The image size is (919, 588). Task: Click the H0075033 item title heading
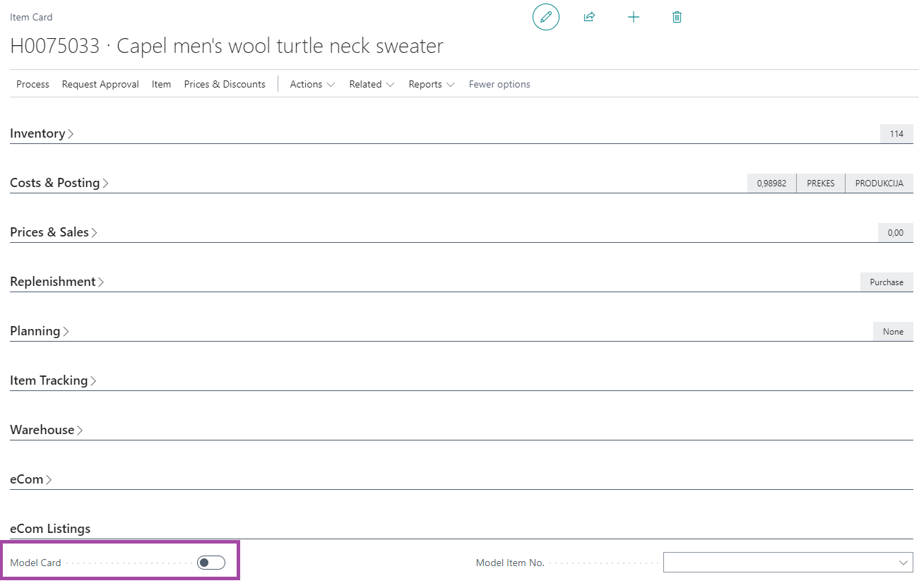(x=227, y=46)
